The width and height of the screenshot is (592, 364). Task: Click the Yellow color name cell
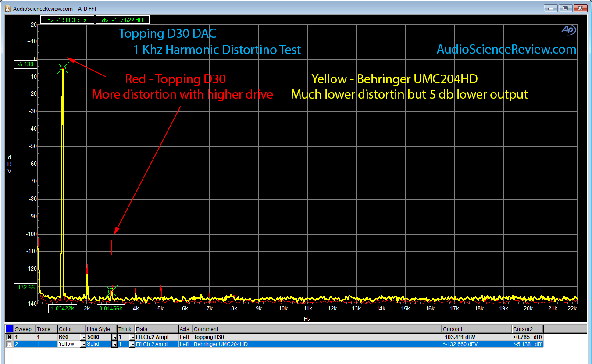pyautogui.click(x=68, y=344)
